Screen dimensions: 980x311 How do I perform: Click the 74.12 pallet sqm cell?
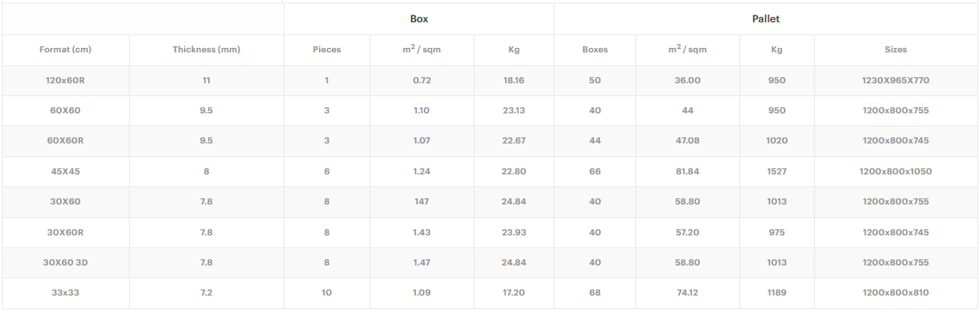pos(688,293)
